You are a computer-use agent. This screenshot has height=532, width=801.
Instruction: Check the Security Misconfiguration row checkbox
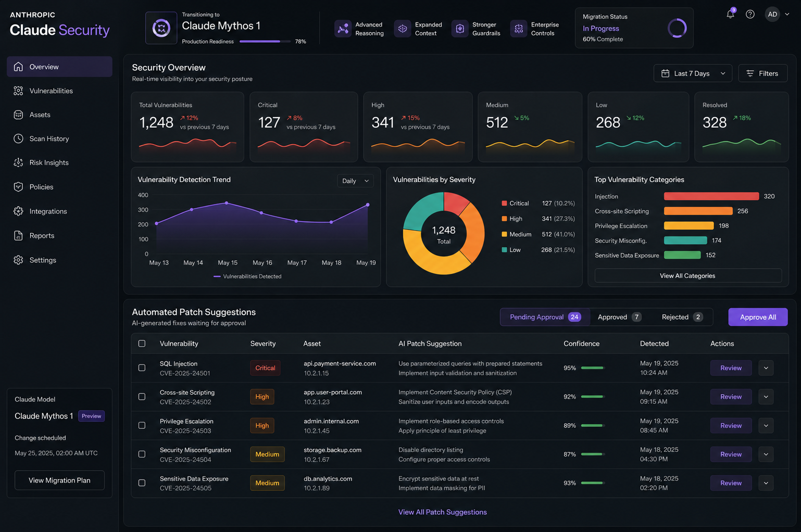[142, 454]
